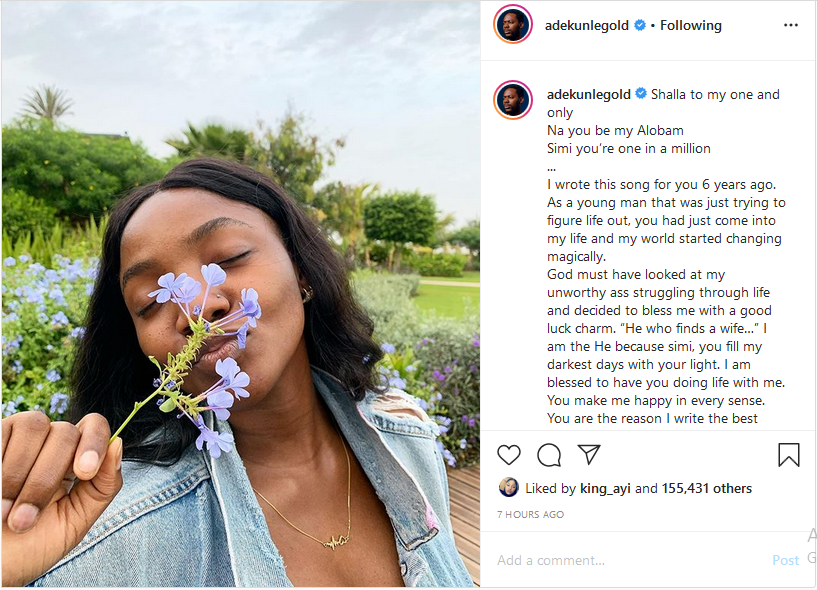Save post using the bookmark icon

(x=789, y=455)
